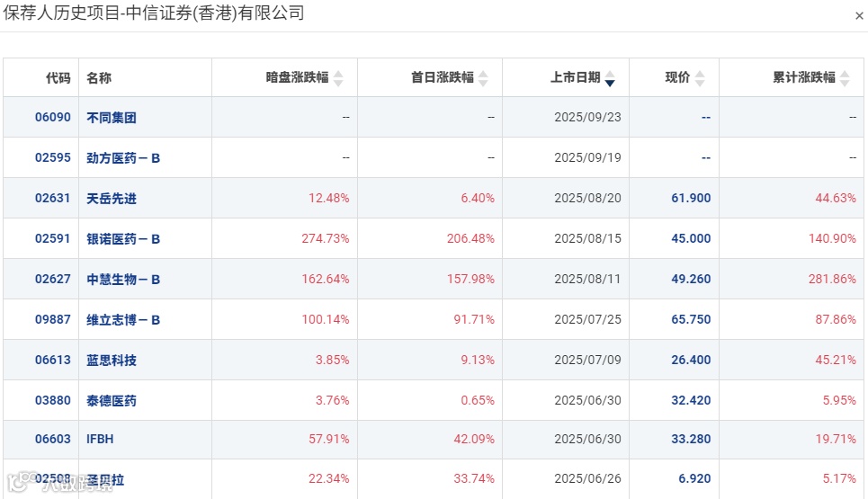This screenshot has height=499, width=868.
Task: Sort by 暗盘涨跌幅 column arrows
Action: click(x=338, y=78)
